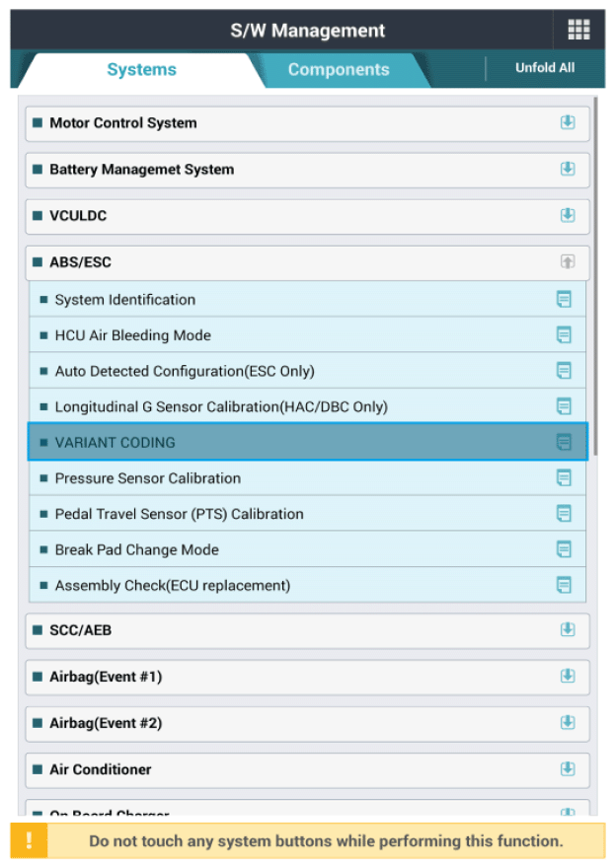Open Pressure Sensor Calibration document icon
615x868 pixels.
(564, 477)
